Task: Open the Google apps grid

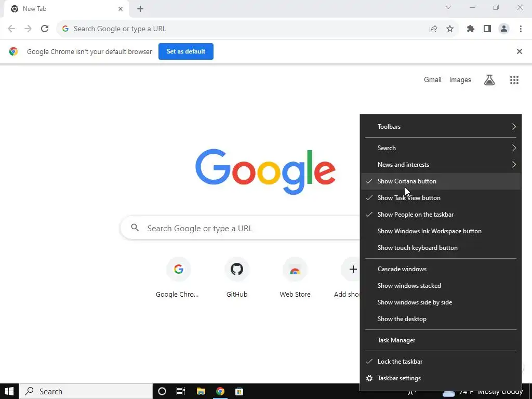Action: [514, 80]
